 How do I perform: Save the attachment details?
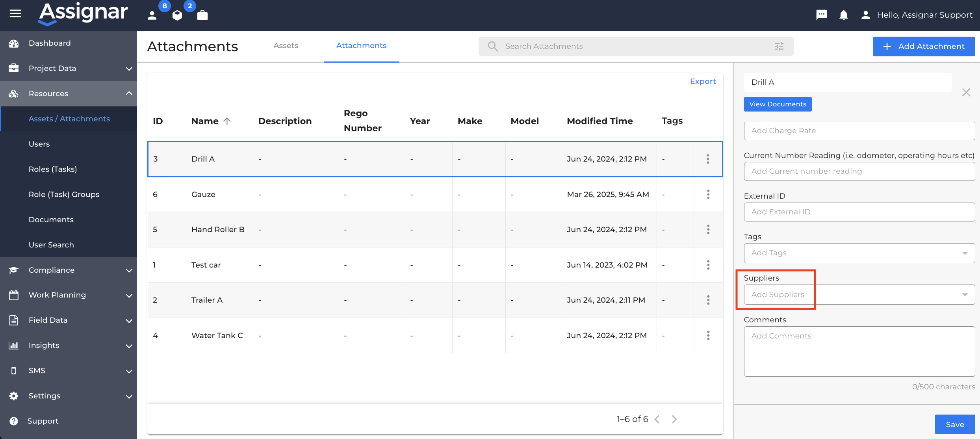click(955, 424)
